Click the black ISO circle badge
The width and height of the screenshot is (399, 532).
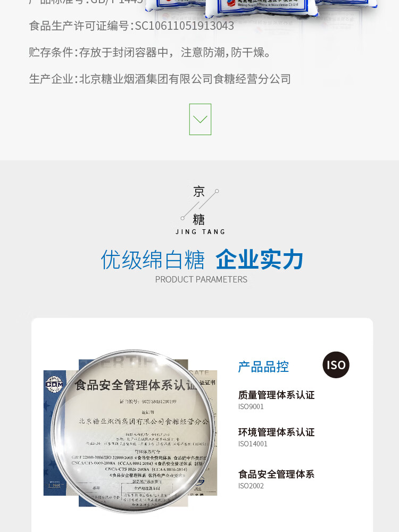[x=336, y=365]
